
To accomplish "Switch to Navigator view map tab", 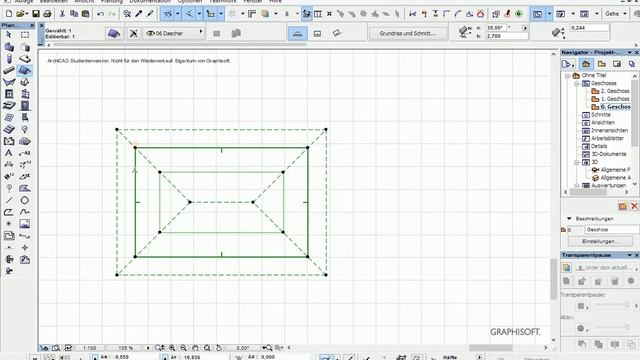I will coord(602,64).
